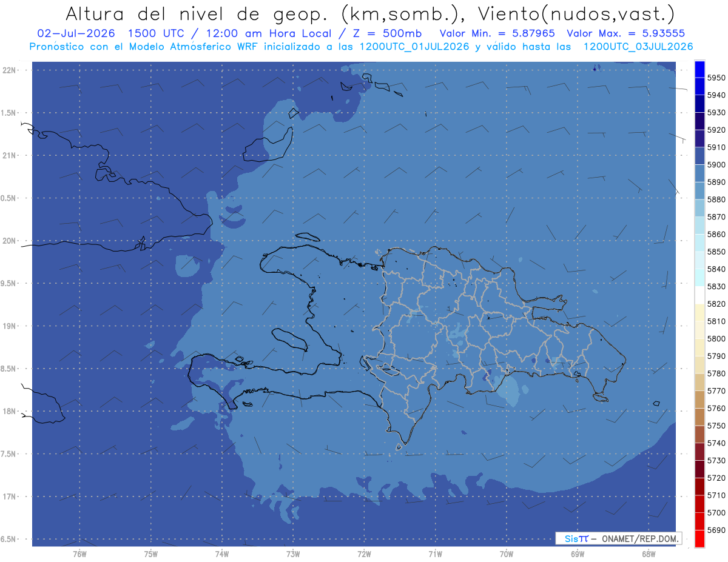Click the '5720' legend value

(x=716, y=478)
